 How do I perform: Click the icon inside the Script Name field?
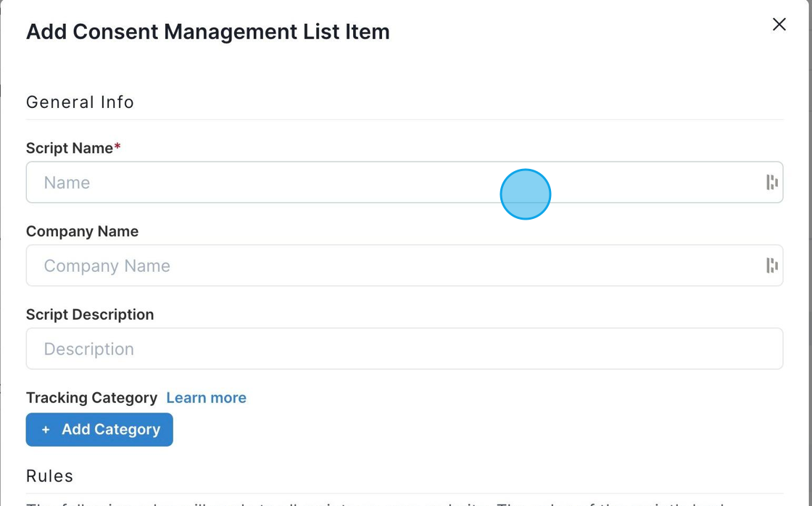771,182
